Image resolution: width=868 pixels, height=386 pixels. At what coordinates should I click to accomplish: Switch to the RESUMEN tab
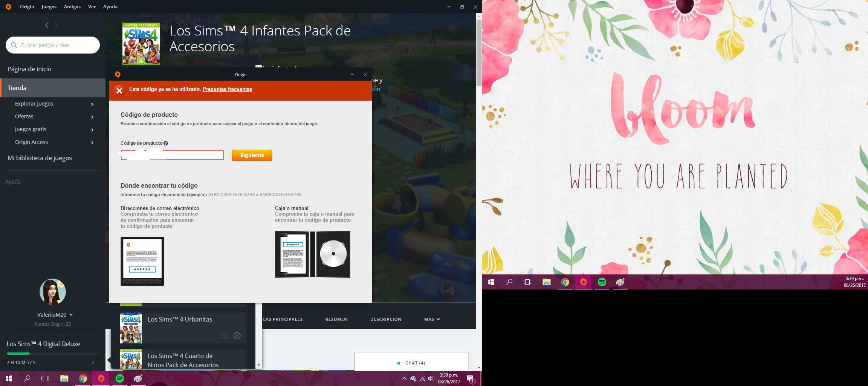tap(336, 319)
